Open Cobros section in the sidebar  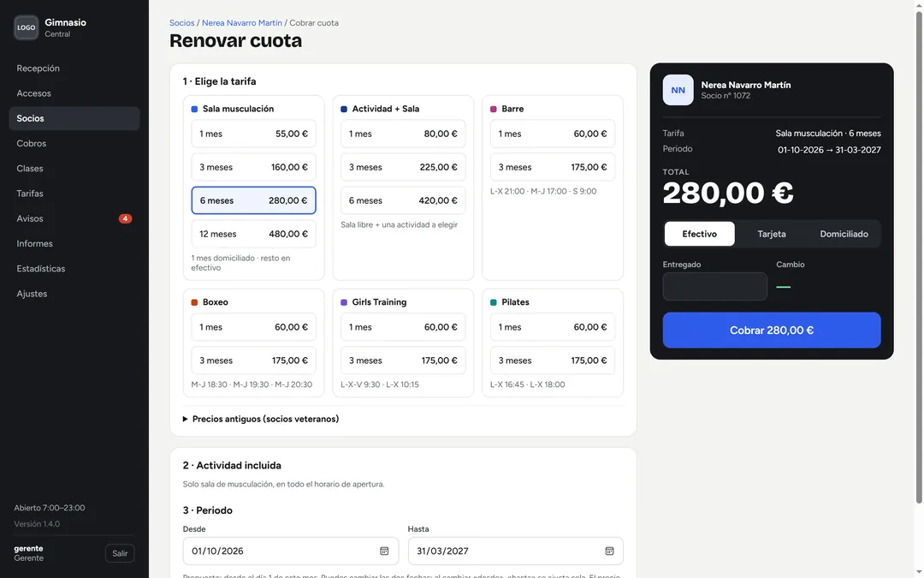point(74,143)
